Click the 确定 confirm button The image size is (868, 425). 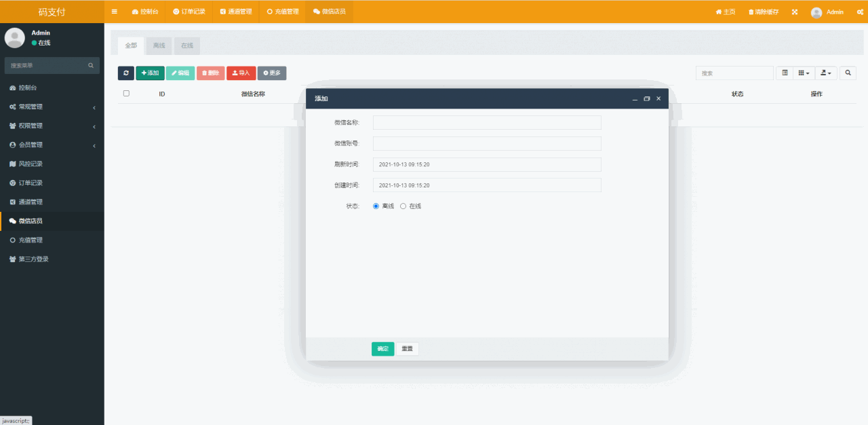click(x=382, y=349)
